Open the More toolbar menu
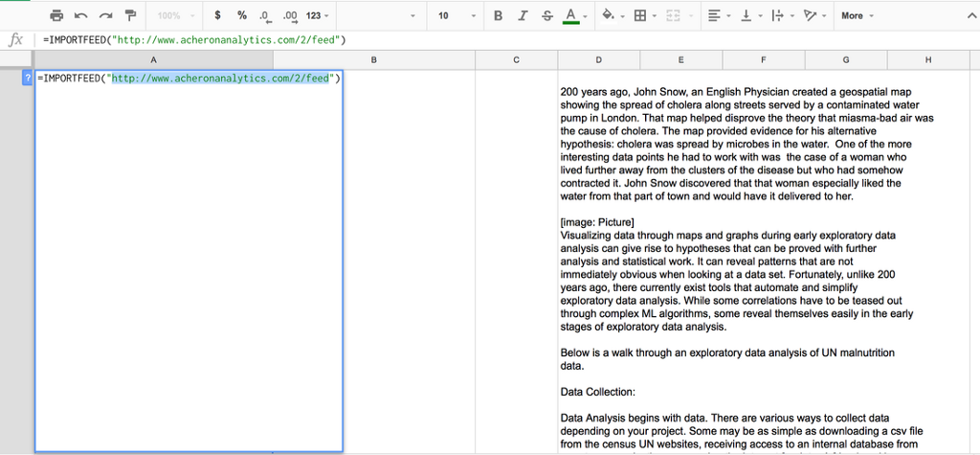The height and width of the screenshot is (455, 980). point(857,16)
